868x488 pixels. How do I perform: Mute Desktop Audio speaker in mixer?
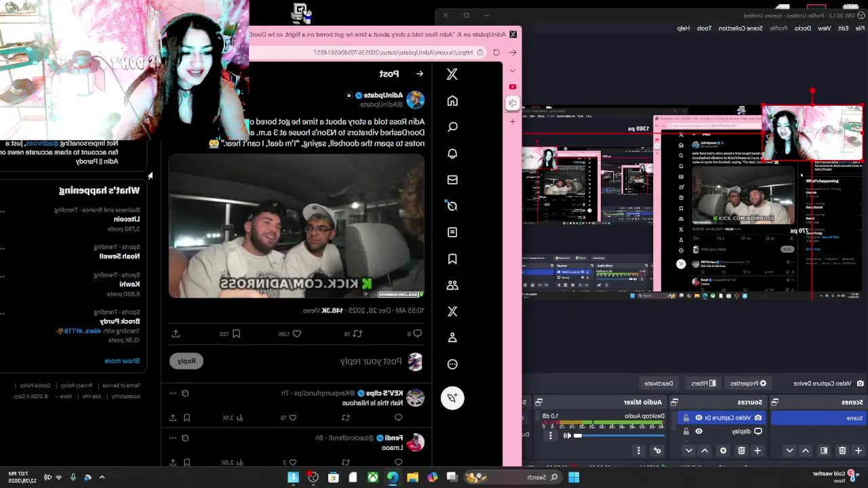point(566,436)
